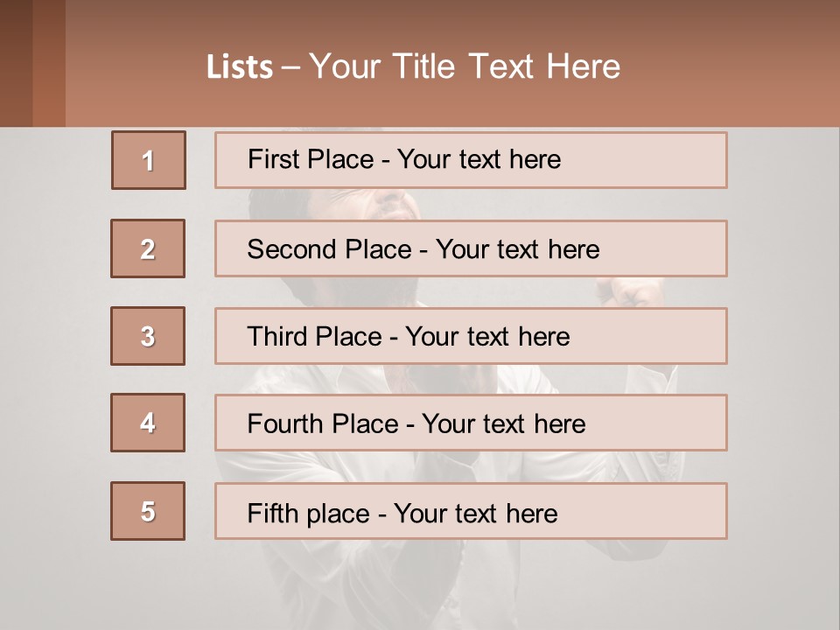Click the dark brown corner block in header
The height and width of the screenshot is (630, 840).
(x=16, y=63)
